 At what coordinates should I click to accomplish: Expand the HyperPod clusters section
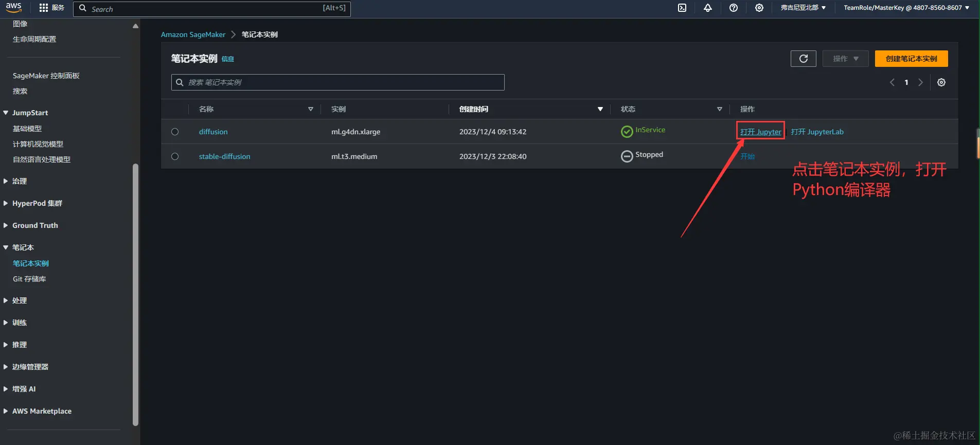tap(6, 203)
